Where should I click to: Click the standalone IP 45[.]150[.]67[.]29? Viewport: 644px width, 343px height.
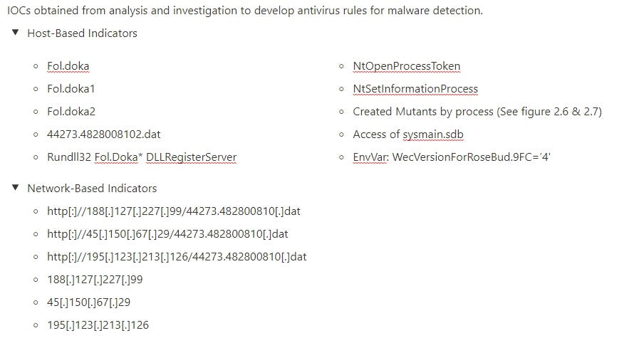click(x=89, y=302)
